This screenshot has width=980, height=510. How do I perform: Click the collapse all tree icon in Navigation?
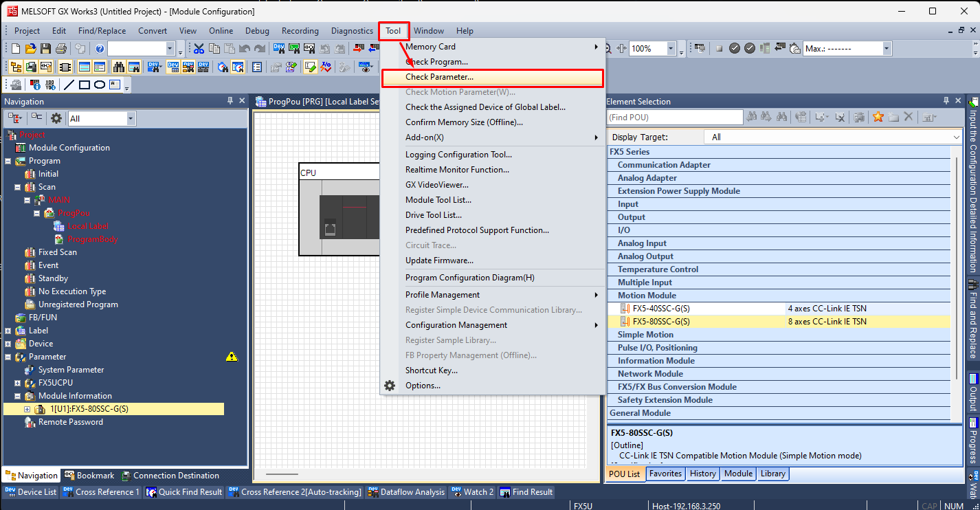pos(36,118)
